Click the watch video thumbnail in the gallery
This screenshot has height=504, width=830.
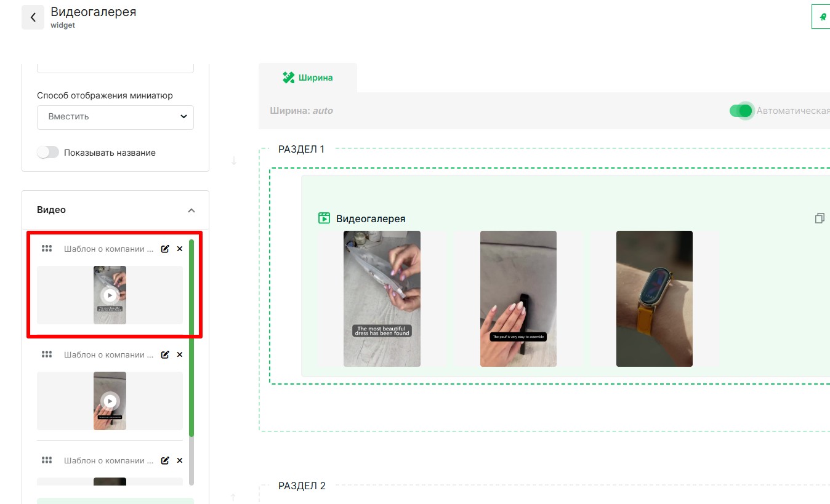coord(654,298)
